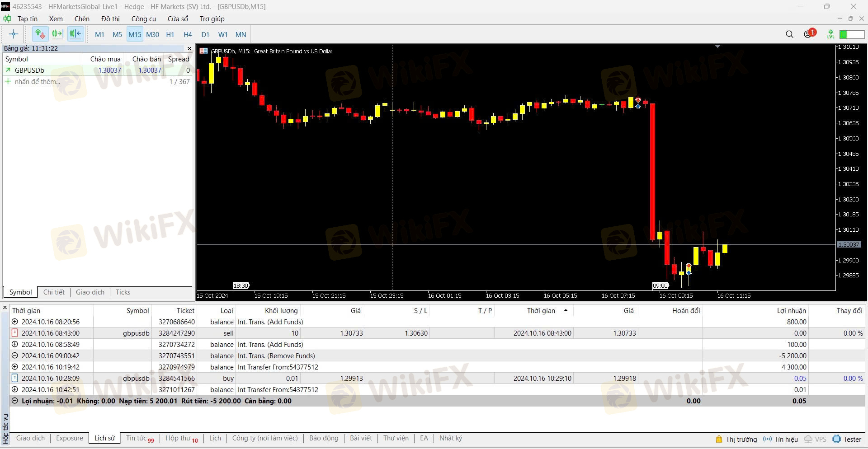This screenshot has width=868, height=449.
Task: Click balance icon of row 3270974979
Action: (15, 367)
